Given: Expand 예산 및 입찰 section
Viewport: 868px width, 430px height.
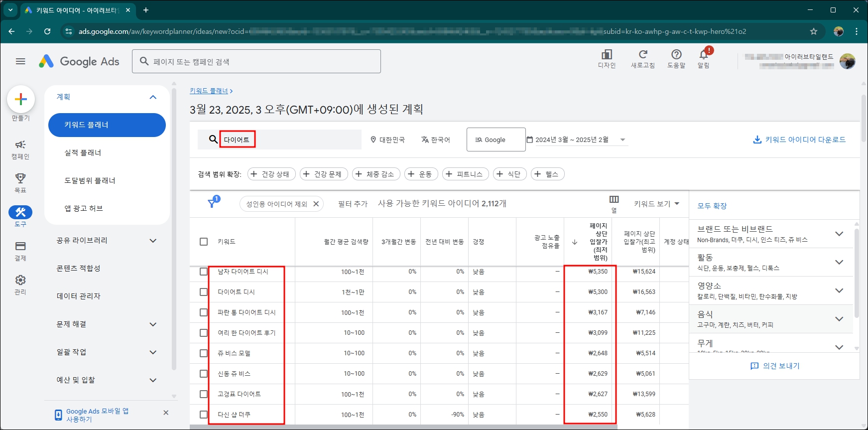Looking at the screenshot, I should 153,380.
